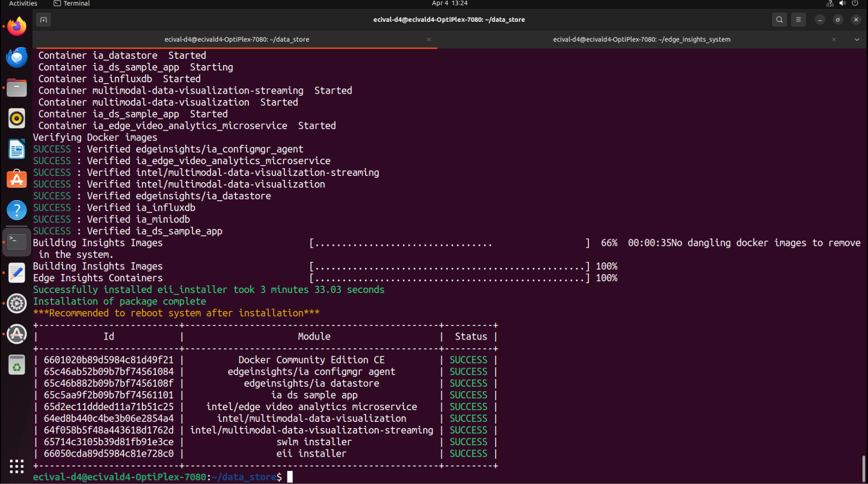Click the prompt line ending with ~/data_store$
This screenshot has width=868, height=484.
157,477
